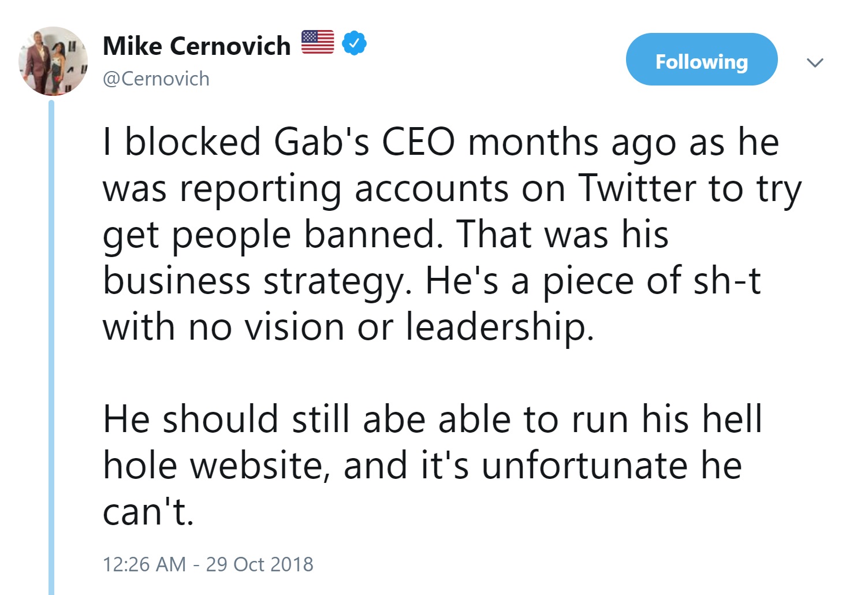Click the final word "can't."
868x595 pixels.
point(148,512)
